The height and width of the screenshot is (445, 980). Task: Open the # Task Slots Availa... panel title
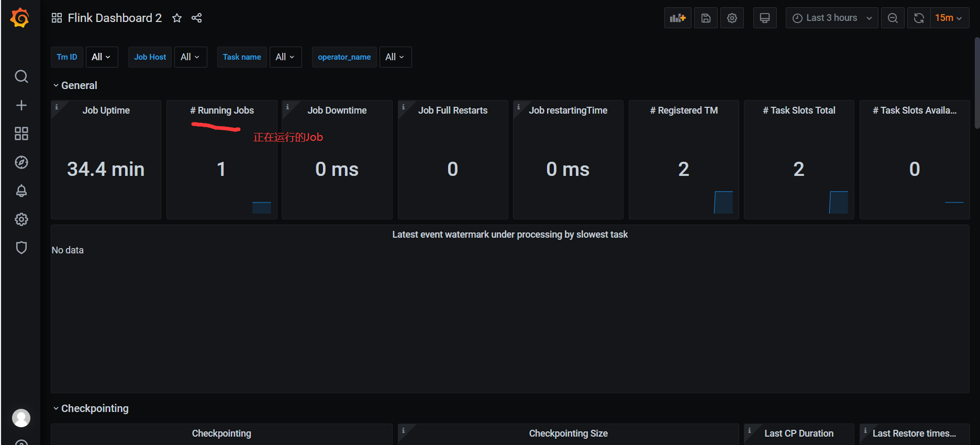click(x=915, y=110)
